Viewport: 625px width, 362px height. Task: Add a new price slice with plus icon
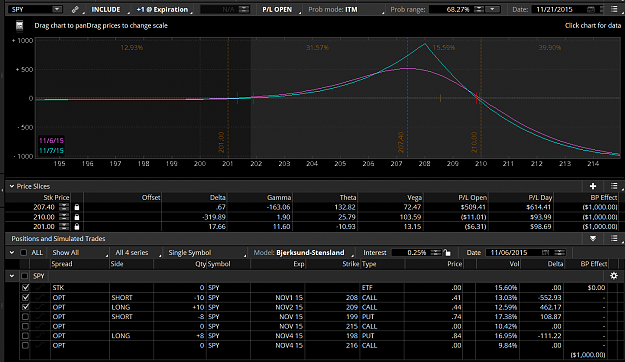pos(593,186)
